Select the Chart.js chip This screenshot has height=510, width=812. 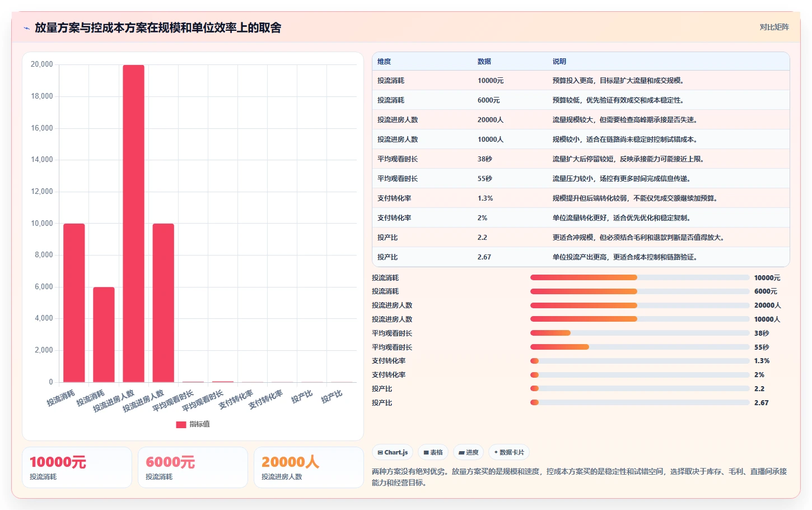[393, 452]
